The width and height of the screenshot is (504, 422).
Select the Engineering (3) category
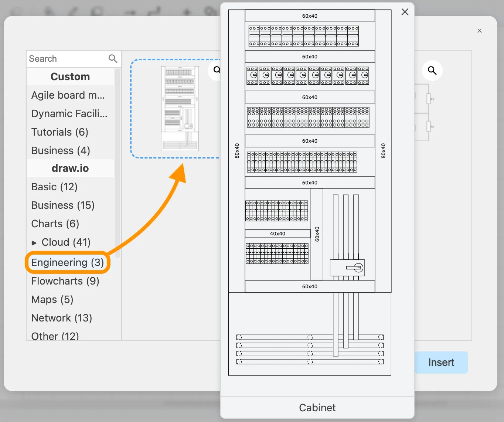68,262
